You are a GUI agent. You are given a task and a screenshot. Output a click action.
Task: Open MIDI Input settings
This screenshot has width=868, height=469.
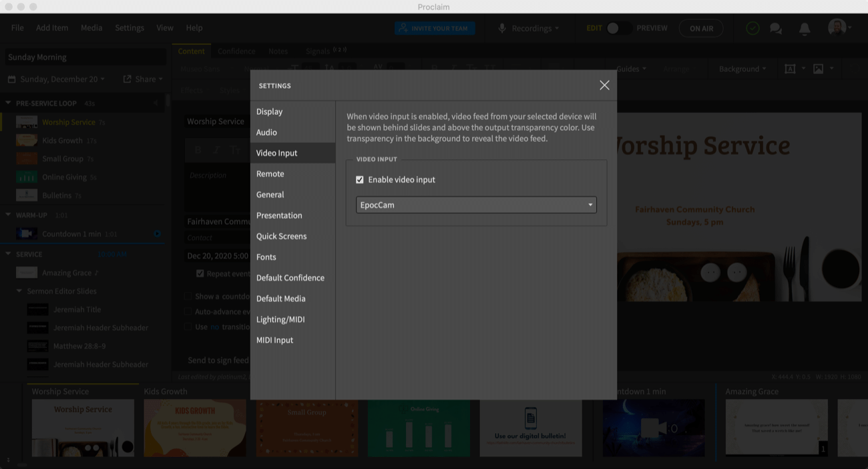click(x=292, y=339)
